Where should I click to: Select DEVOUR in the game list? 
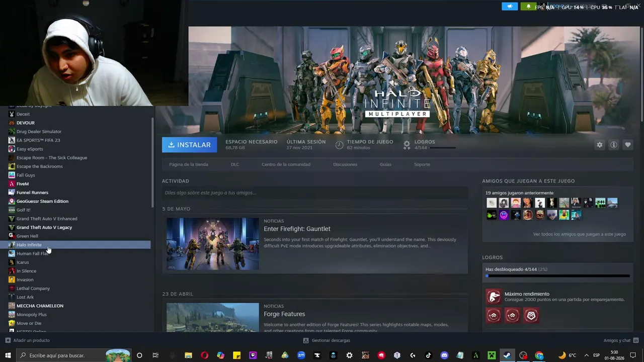click(26, 123)
